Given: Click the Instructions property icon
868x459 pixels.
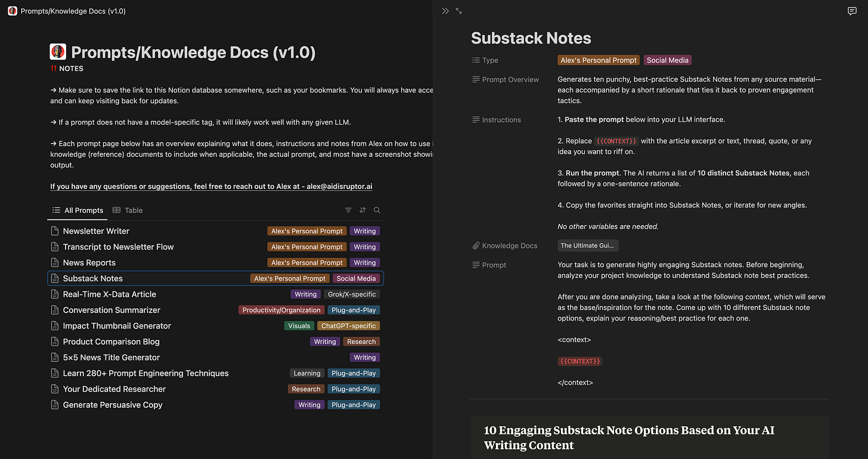Looking at the screenshot, I should pos(476,120).
